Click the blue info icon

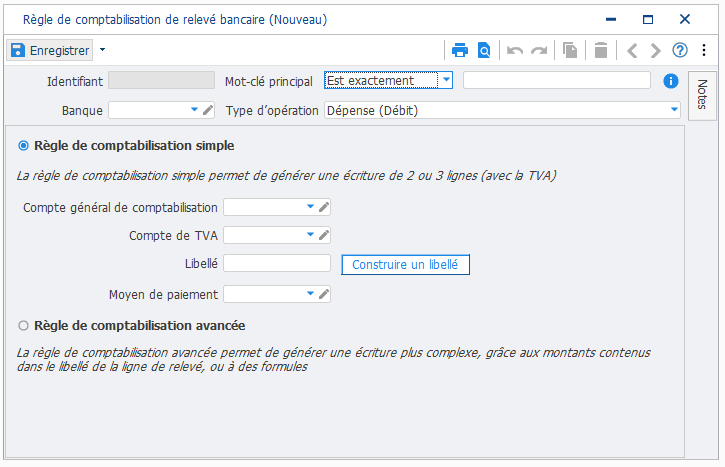(x=670, y=81)
